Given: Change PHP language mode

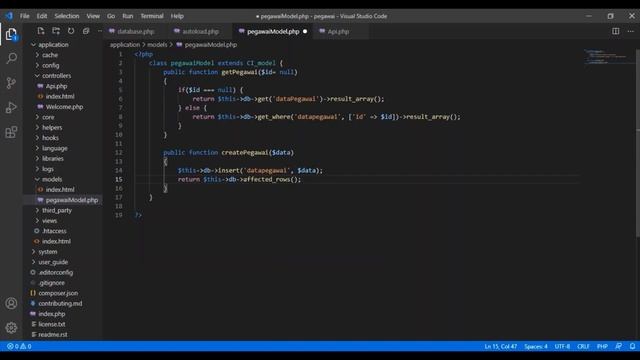Looking at the screenshot, I should click(602, 347).
